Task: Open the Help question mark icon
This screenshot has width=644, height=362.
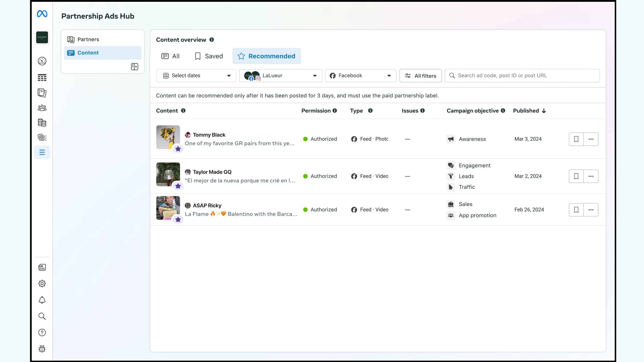Action: coord(42,332)
